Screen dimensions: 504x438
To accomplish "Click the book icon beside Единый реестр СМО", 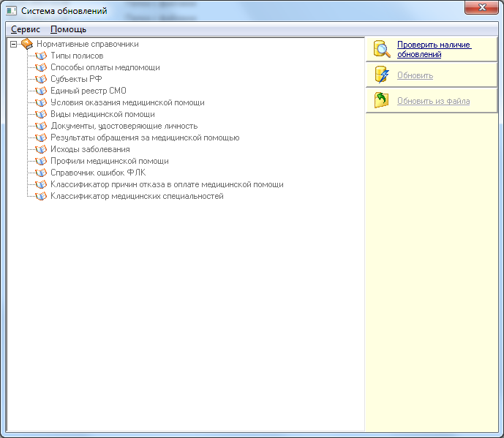I will pyautogui.click(x=41, y=91).
